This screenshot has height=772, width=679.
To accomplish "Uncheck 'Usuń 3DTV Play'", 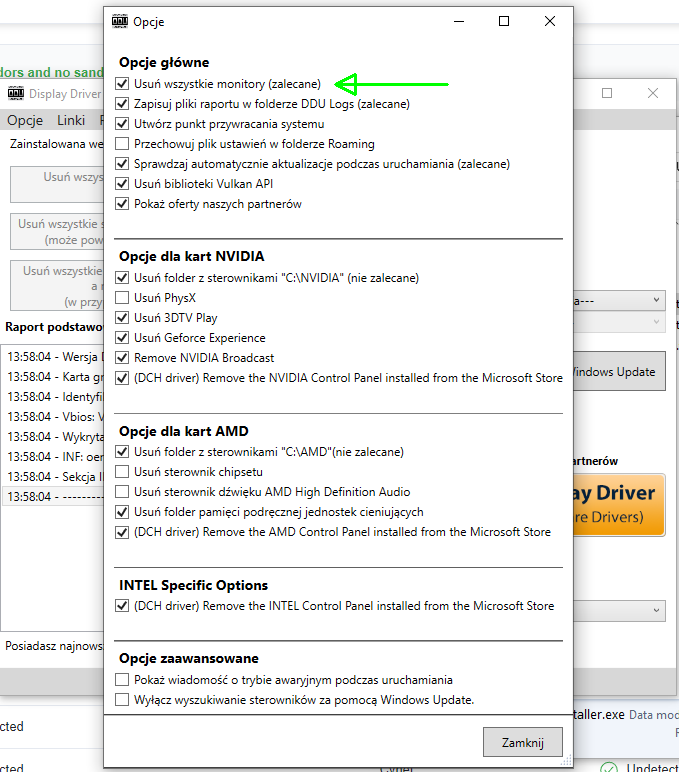I will pyautogui.click(x=122, y=318).
